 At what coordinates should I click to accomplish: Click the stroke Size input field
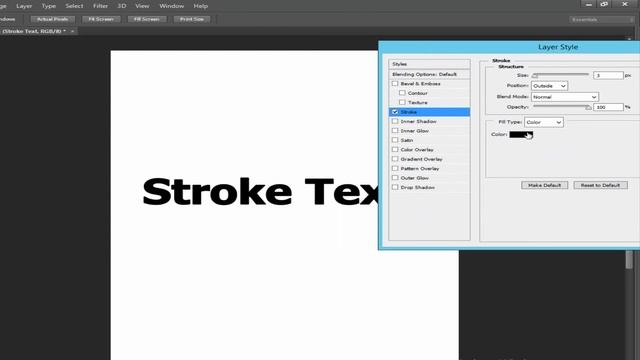point(608,76)
